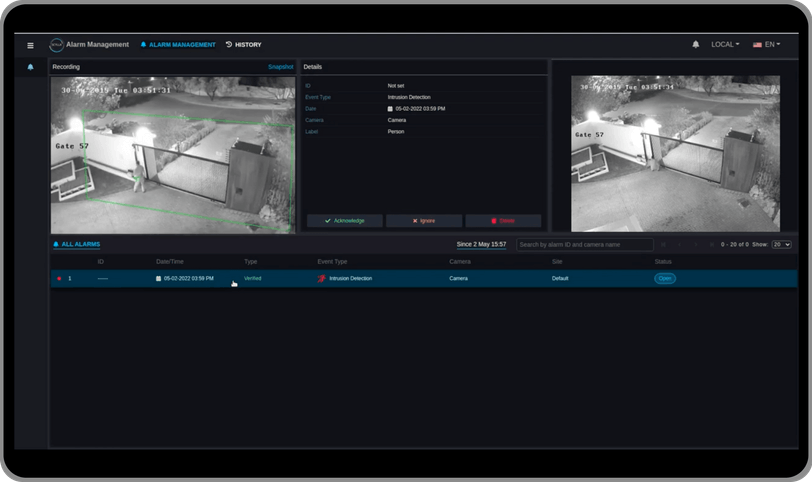Open the EN language dropdown

(766, 45)
